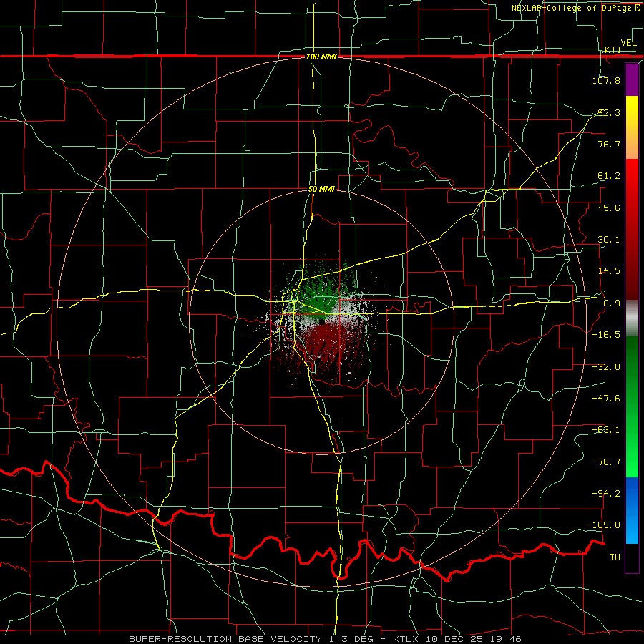Screen dimensions: 644x644
Task: Select the 61.2 scale value
Action: (609, 176)
